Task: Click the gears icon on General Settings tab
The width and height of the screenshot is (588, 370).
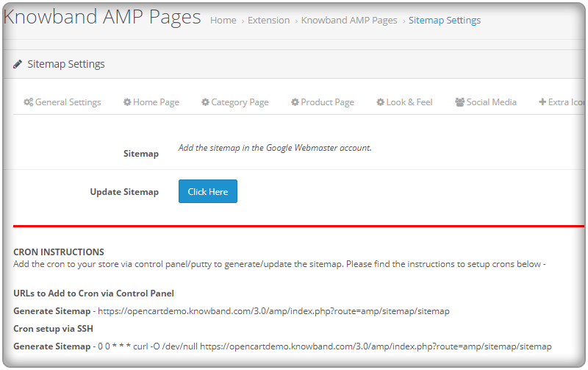Action: click(x=29, y=102)
